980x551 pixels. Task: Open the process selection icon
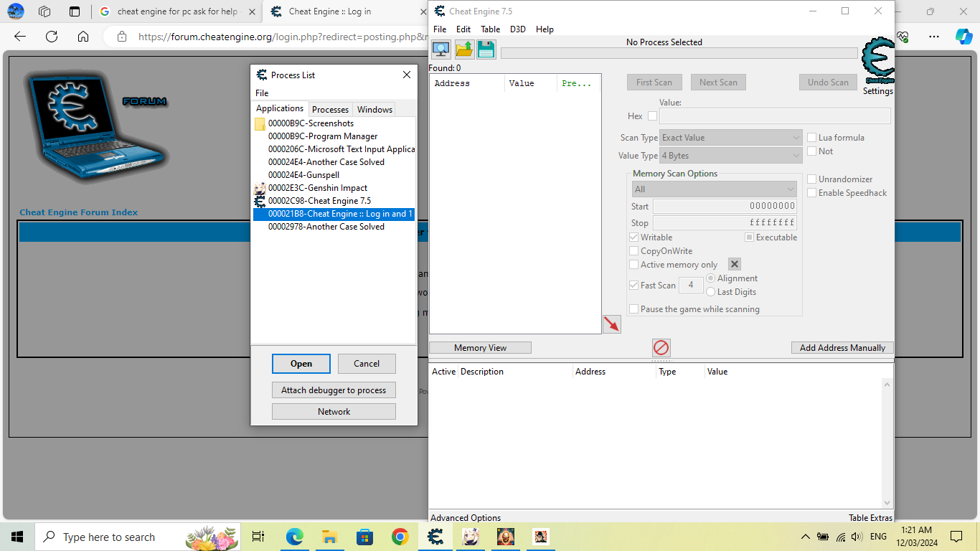[440, 49]
